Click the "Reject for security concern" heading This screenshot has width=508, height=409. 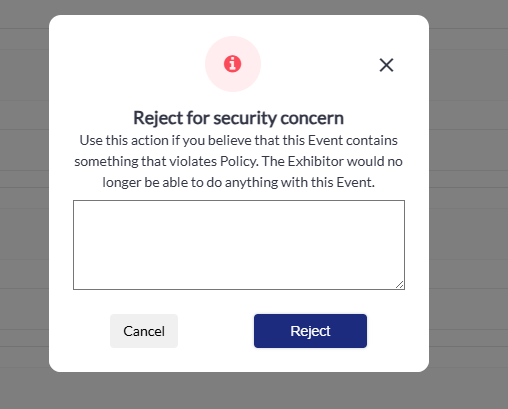point(238,118)
